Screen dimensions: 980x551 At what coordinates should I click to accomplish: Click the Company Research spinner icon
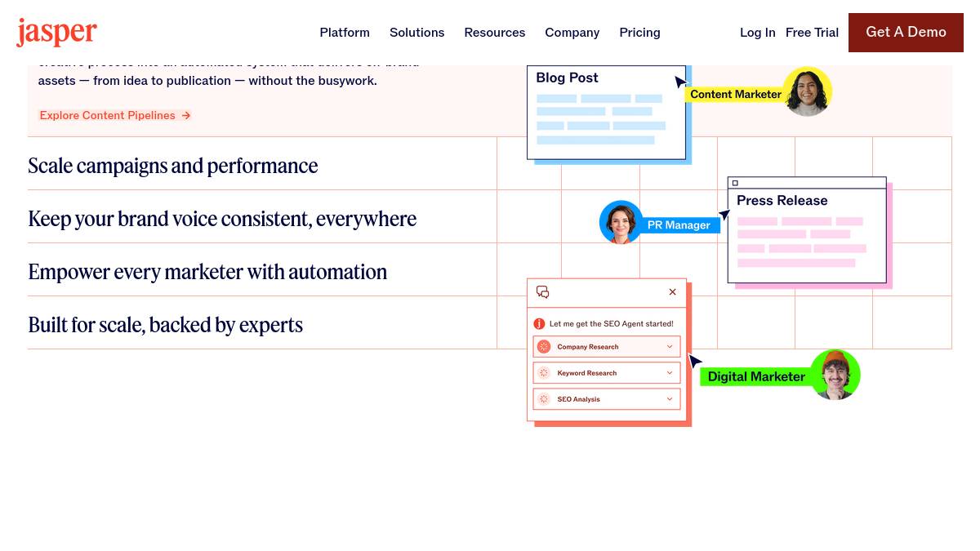544,347
